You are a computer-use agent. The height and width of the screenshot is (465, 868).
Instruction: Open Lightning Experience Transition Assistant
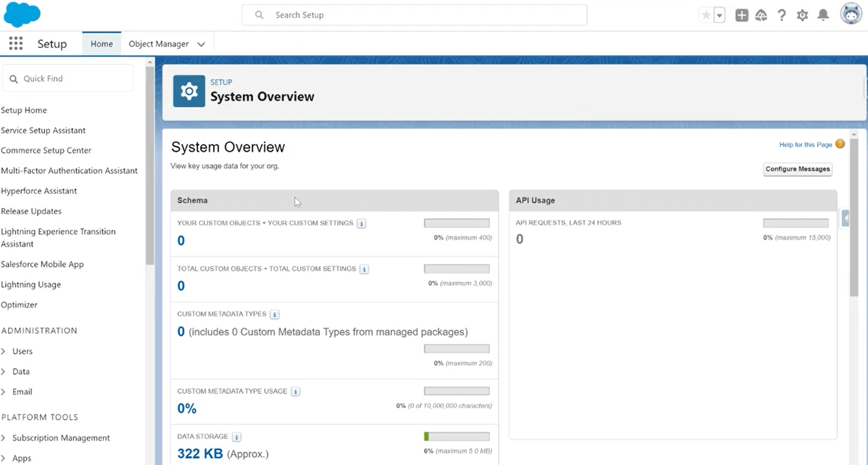[x=58, y=237]
